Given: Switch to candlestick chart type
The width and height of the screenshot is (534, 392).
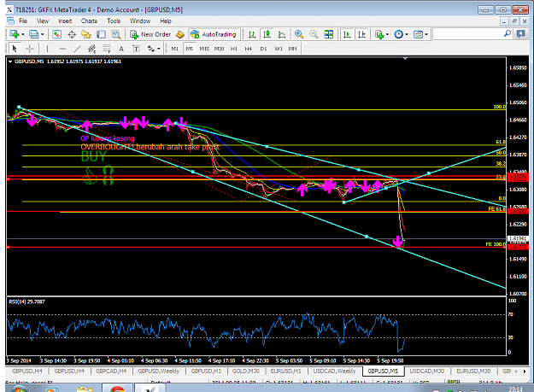Looking at the screenshot, I should pos(267,34).
